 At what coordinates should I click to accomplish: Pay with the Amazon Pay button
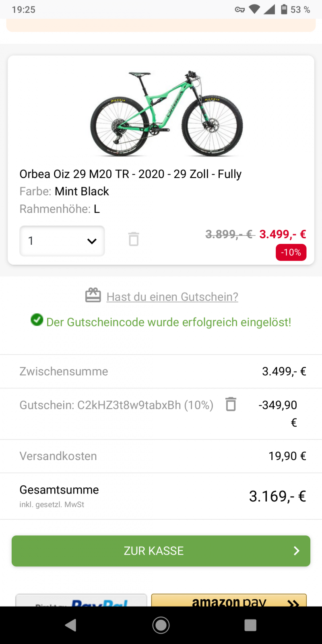[229, 601]
